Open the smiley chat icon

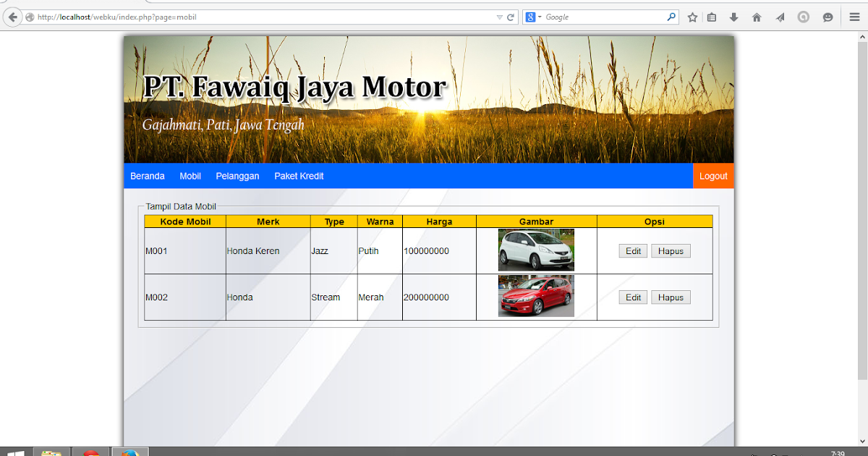click(827, 17)
